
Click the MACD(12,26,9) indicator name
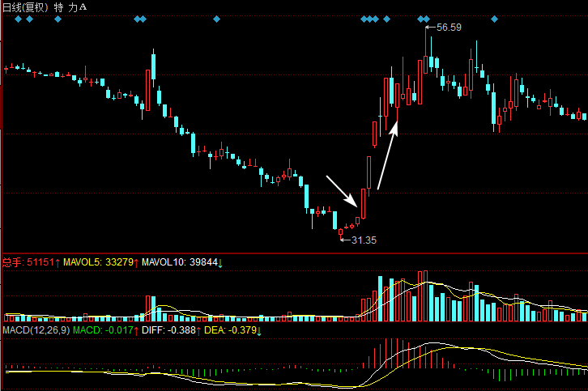[x=36, y=330]
